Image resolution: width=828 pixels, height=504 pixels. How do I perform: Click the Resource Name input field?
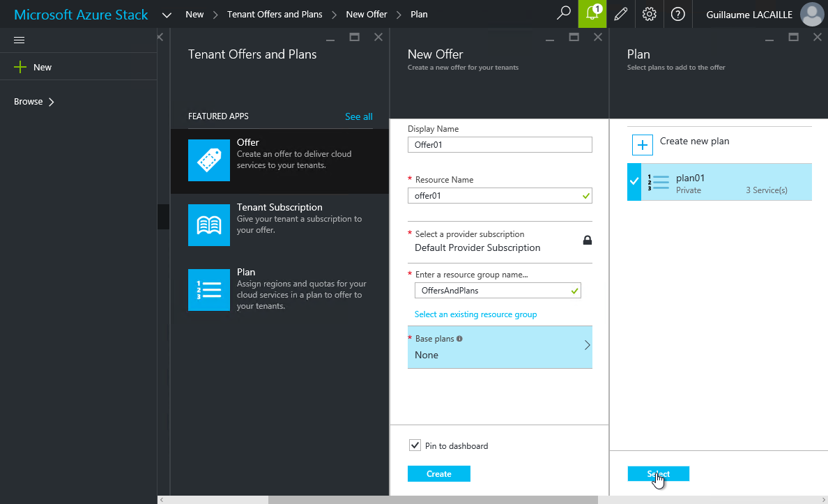[x=500, y=195]
